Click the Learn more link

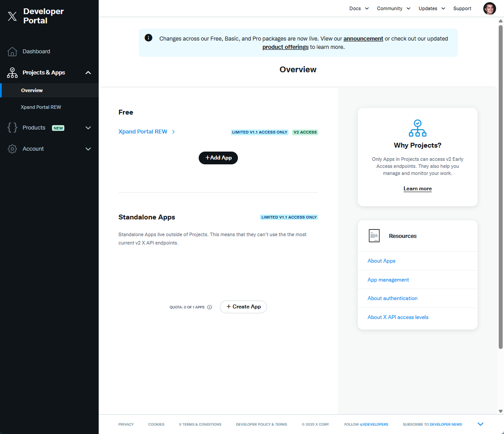tap(418, 189)
